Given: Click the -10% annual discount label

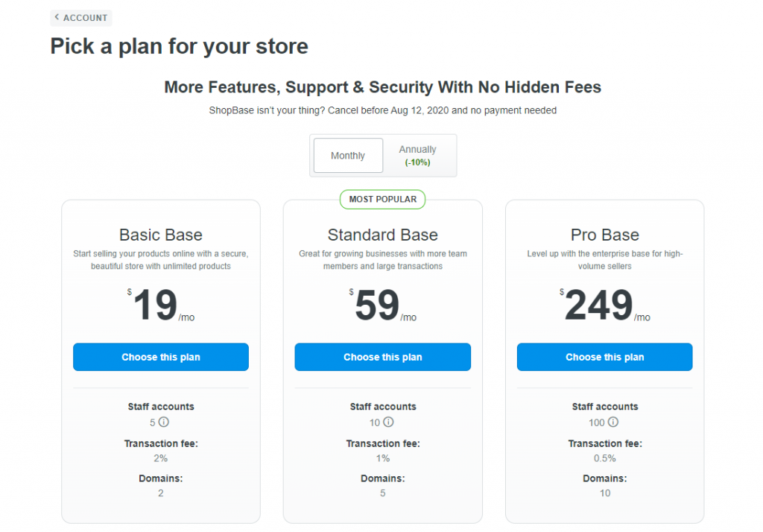Looking at the screenshot, I should click(x=417, y=162).
